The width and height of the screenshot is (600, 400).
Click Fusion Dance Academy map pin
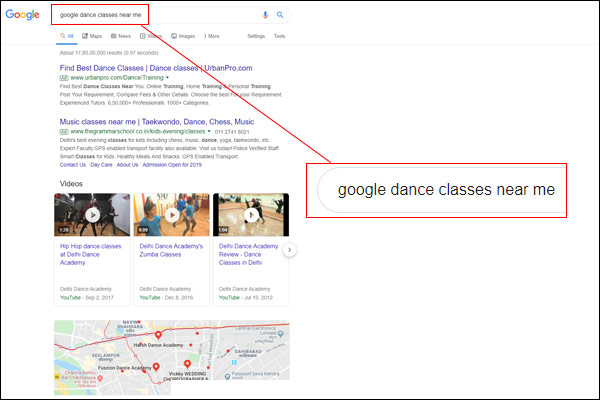tap(156, 367)
